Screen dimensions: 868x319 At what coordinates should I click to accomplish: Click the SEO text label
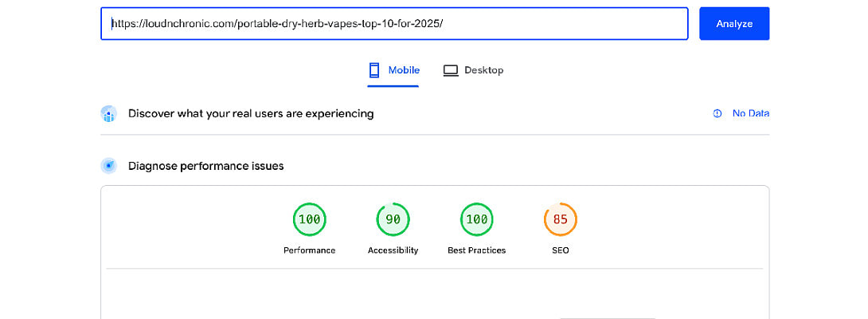pyautogui.click(x=560, y=250)
